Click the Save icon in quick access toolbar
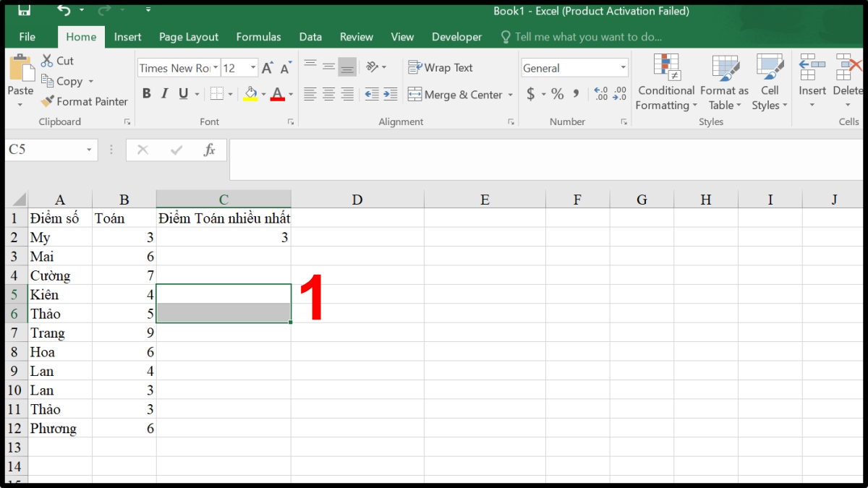Screen dimensions: 868x488 [x=24, y=10]
